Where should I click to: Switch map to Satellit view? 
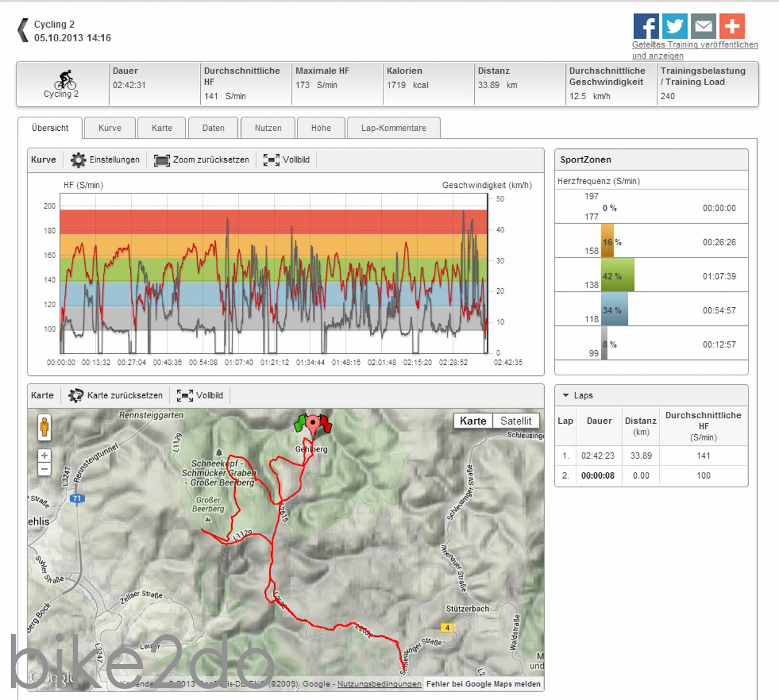click(x=515, y=421)
